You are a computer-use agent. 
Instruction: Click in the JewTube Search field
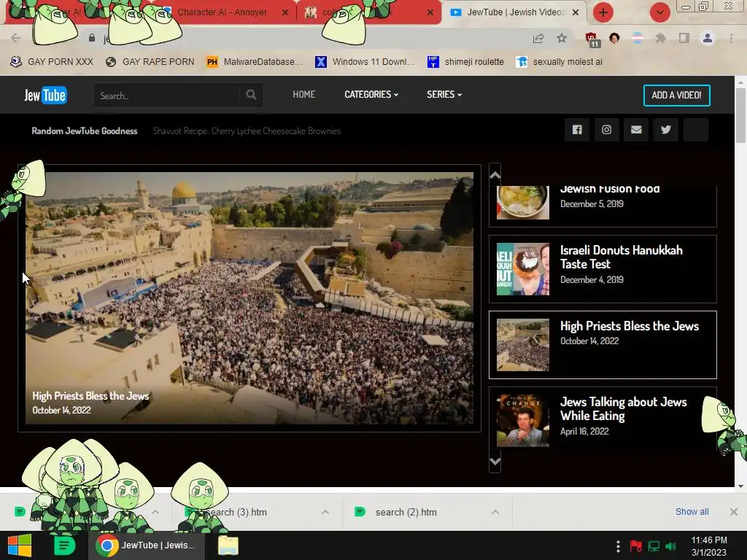[167, 96]
